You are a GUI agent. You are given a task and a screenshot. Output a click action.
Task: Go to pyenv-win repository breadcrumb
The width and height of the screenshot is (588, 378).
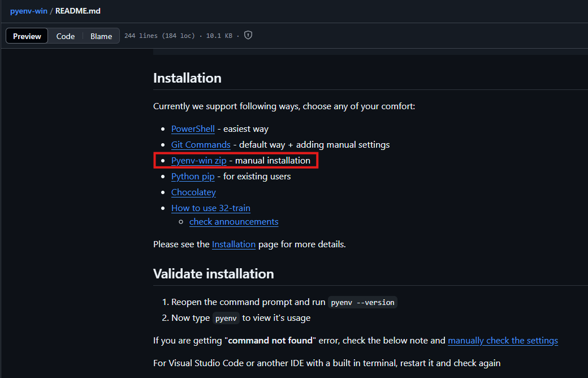(x=28, y=11)
